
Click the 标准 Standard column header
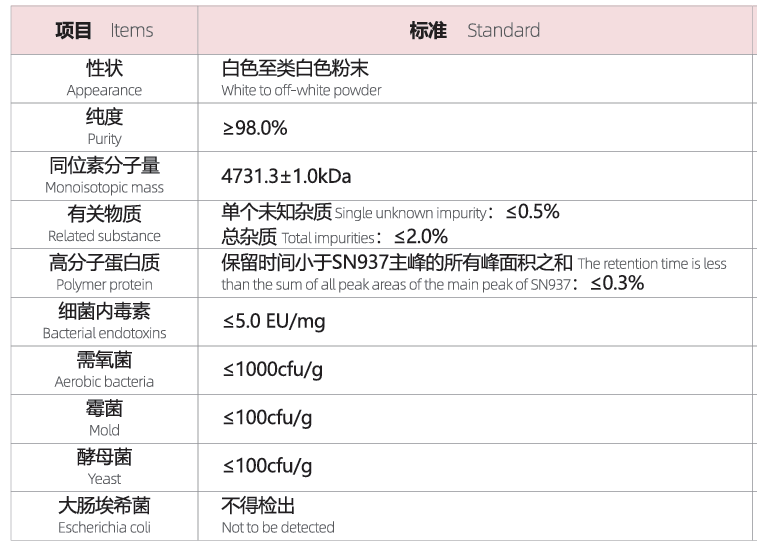(x=474, y=30)
